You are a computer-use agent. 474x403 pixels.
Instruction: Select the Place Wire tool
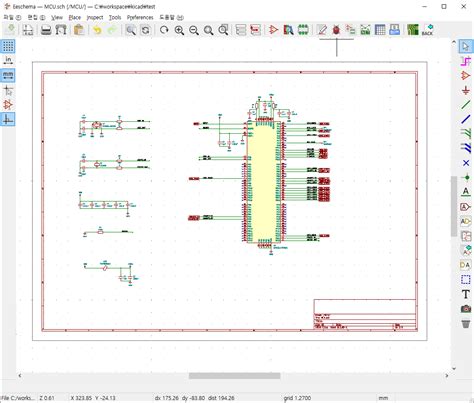(466, 105)
